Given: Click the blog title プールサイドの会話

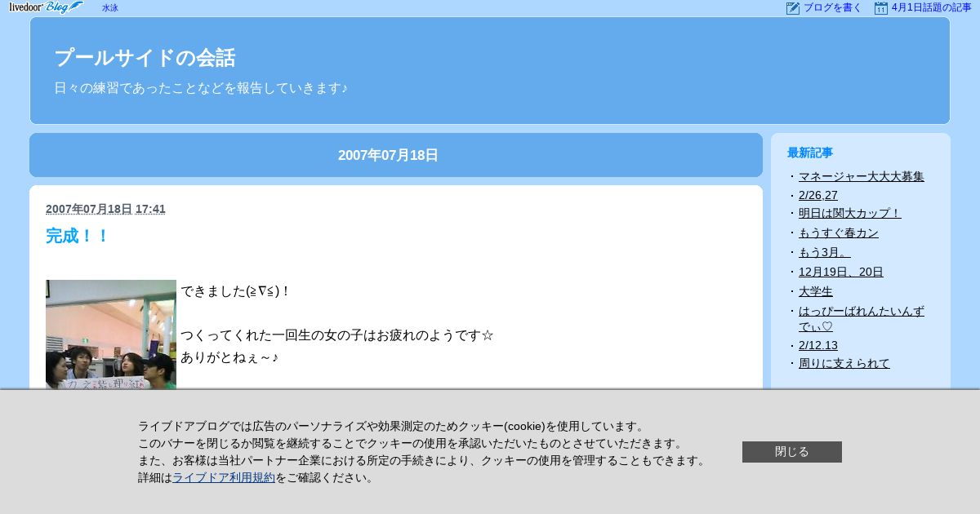Looking at the screenshot, I should click(x=145, y=58).
